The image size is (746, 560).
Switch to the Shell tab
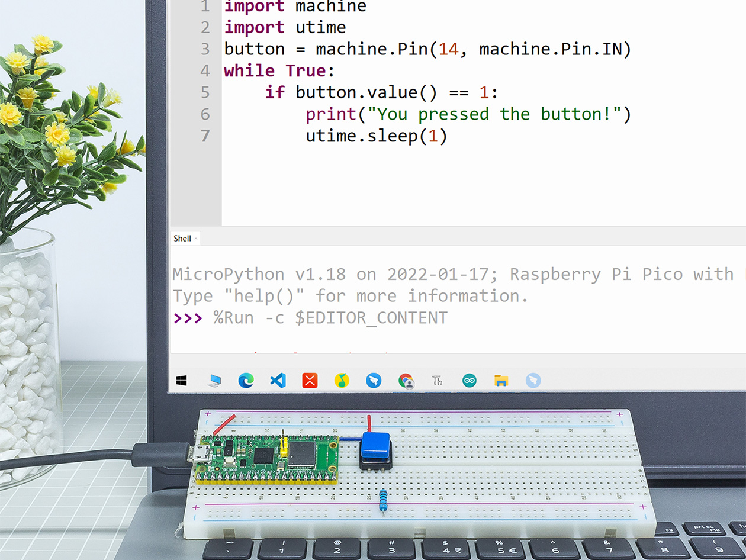182,239
